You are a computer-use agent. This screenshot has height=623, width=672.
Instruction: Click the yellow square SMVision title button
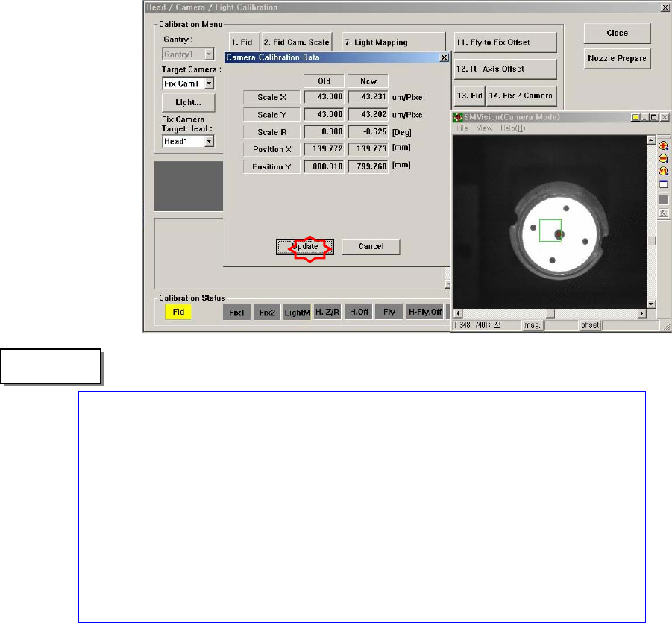[x=635, y=117]
